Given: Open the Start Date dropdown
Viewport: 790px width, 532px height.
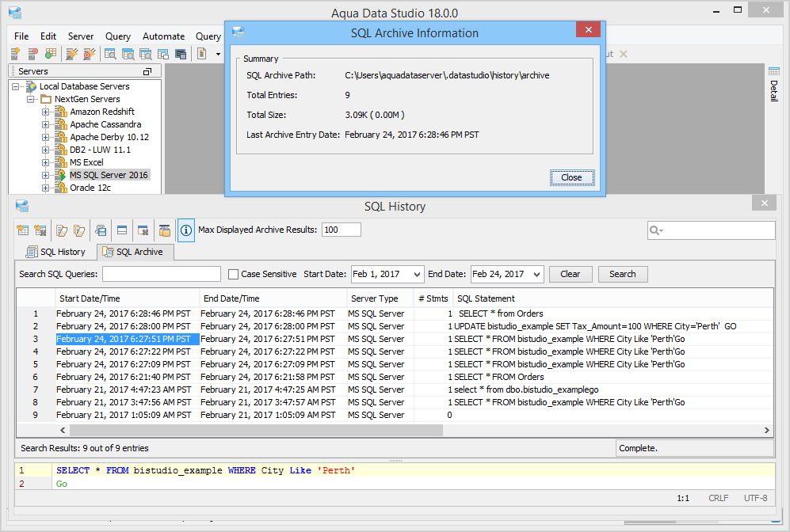Looking at the screenshot, I should (417, 274).
